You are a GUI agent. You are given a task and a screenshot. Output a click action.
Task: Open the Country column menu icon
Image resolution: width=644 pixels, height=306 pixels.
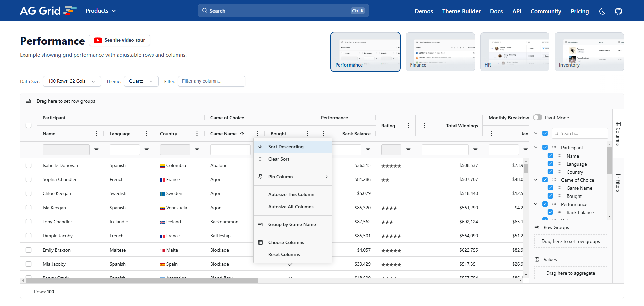point(197,134)
